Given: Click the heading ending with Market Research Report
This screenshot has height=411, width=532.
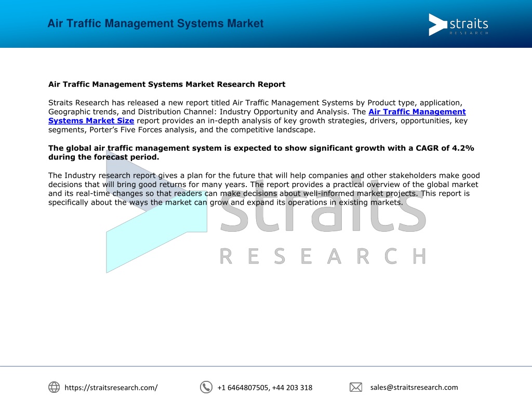Looking at the screenshot, I should [x=167, y=84].
